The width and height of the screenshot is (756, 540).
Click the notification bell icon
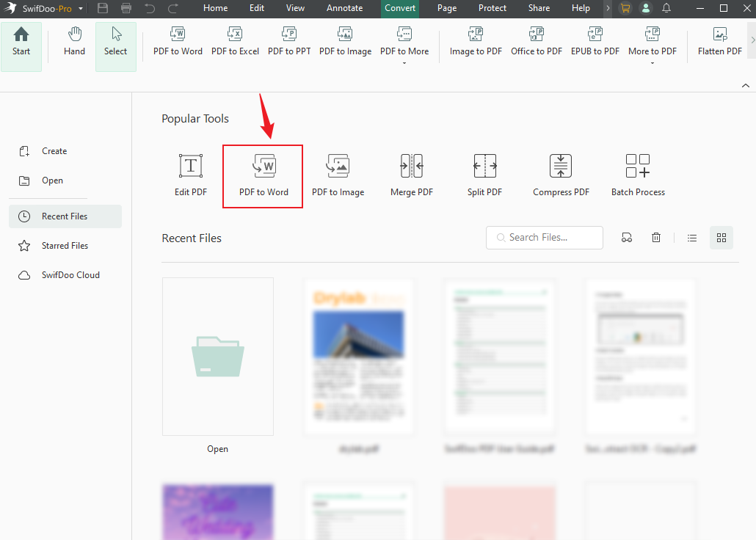click(x=666, y=8)
